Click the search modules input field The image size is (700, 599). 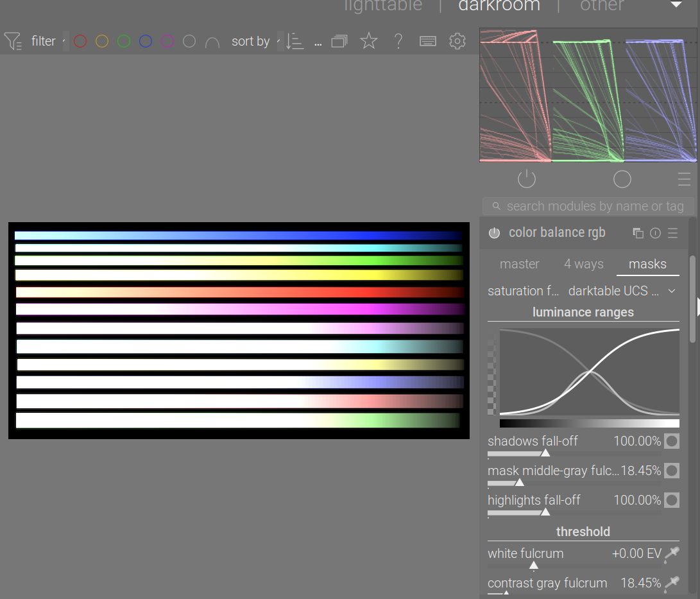coord(586,206)
